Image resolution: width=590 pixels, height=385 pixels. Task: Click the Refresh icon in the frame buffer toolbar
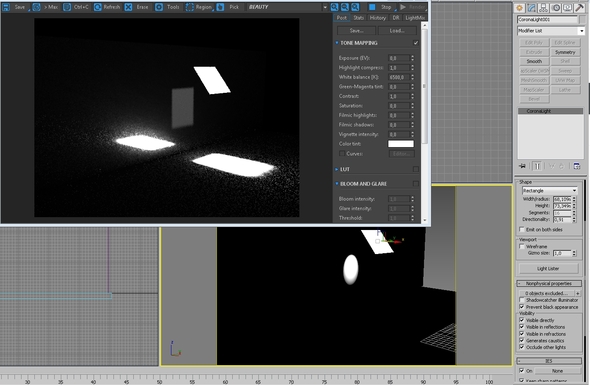click(x=97, y=7)
